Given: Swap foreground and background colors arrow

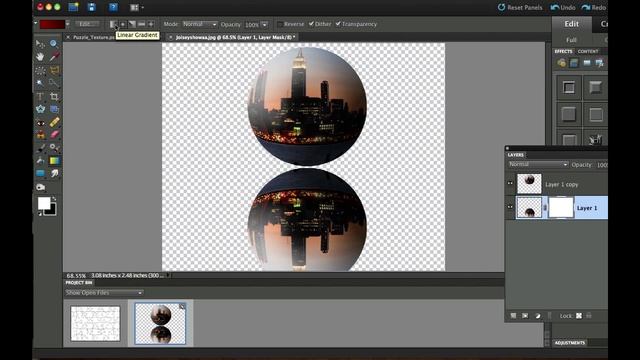Looking at the screenshot, I should pos(54,199).
